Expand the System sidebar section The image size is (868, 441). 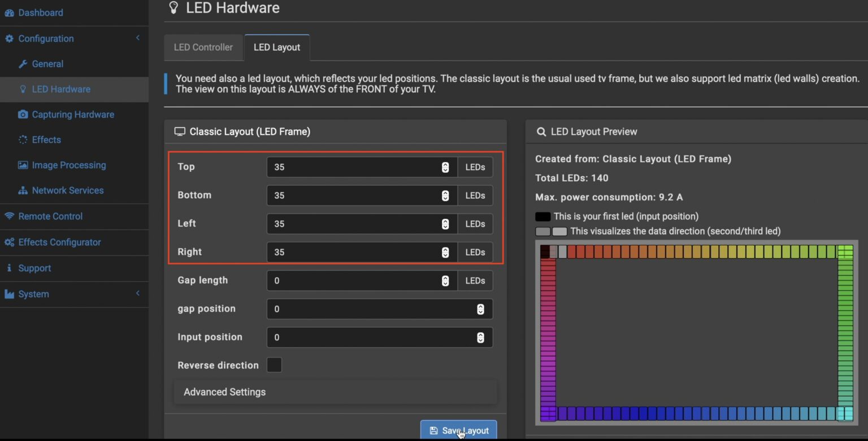click(137, 294)
